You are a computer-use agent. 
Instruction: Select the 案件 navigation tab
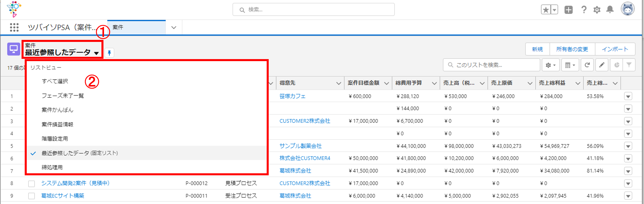pos(137,28)
